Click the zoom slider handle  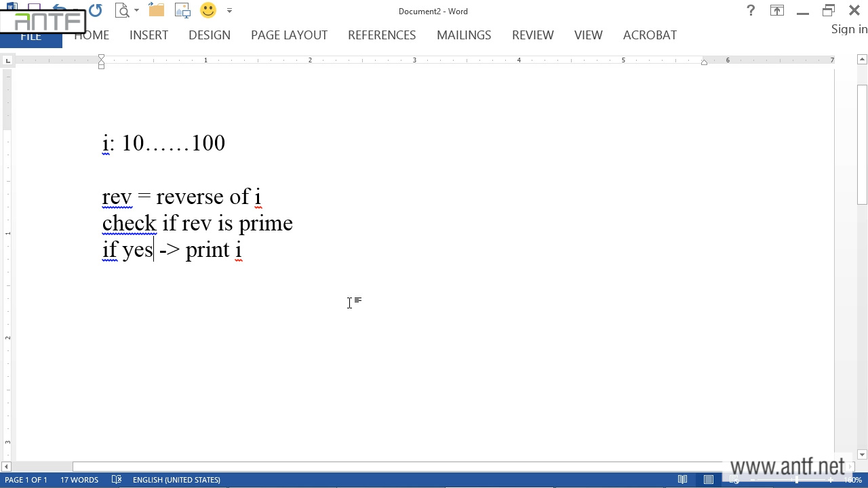tap(797, 480)
